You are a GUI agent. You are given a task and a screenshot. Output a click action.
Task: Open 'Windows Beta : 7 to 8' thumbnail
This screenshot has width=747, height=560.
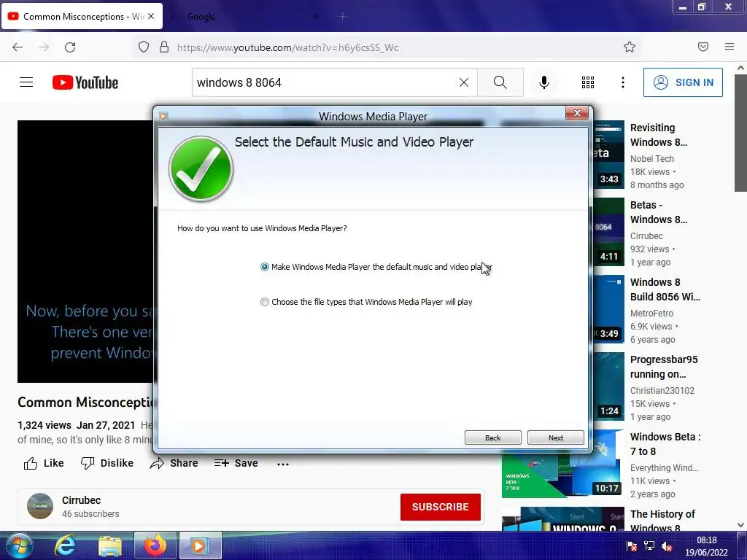562,463
